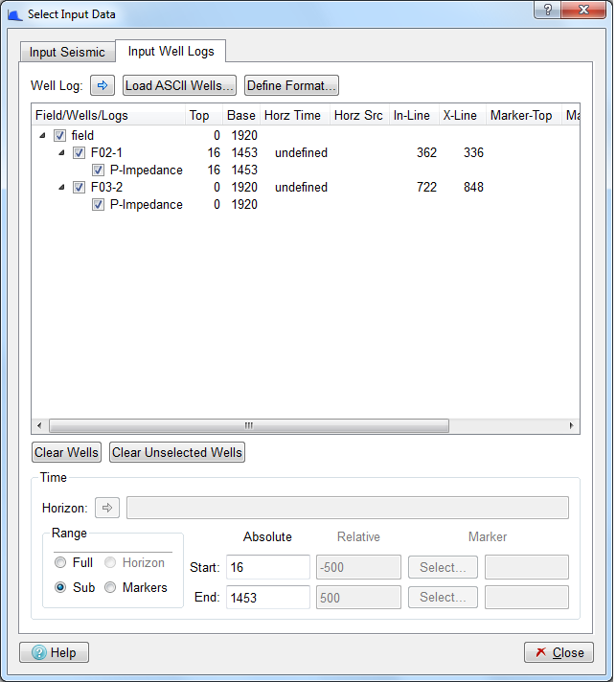This screenshot has width=616, height=682.
Task: Uncheck P-Impedance checkbox under F02-1
Action: 98,170
